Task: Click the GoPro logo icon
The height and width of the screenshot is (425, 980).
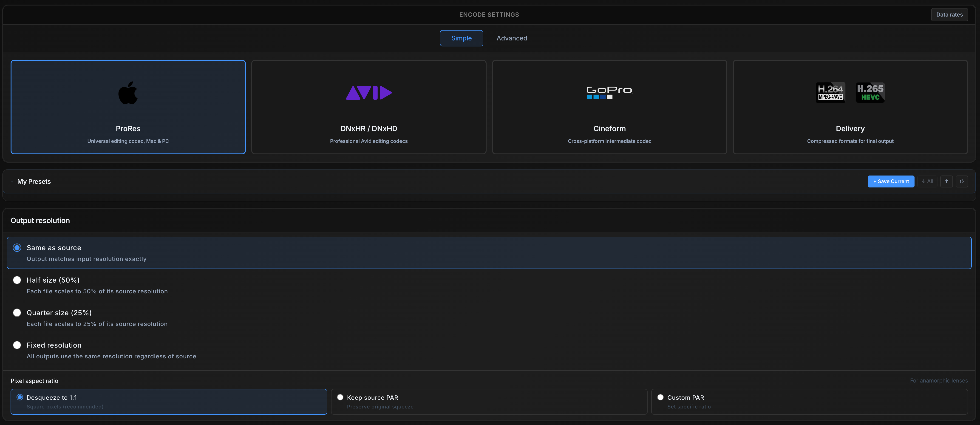Action: [x=609, y=92]
